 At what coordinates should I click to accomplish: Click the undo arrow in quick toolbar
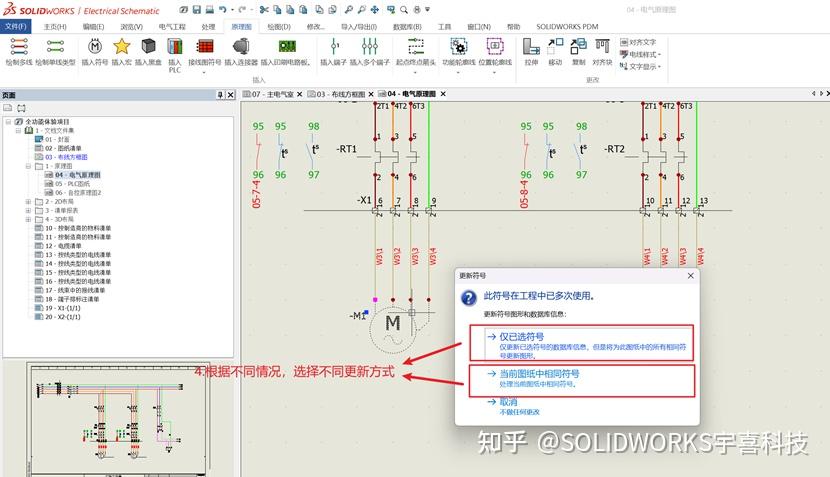coord(223,10)
